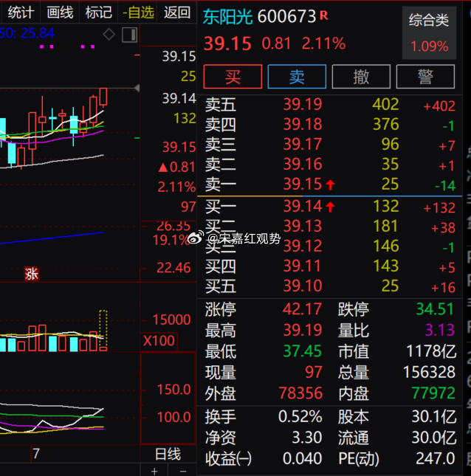Remove stock via -自选 menu
The height and width of the screenshot is (476, 471).
coord(138,13)
